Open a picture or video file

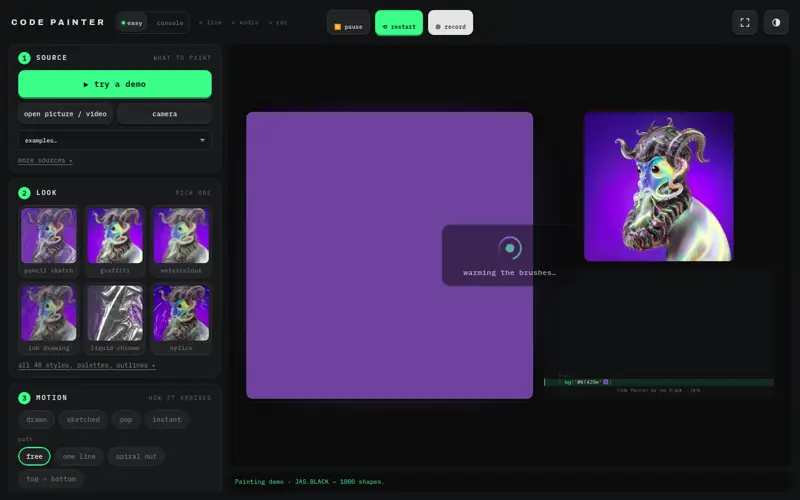pos(65,114)
